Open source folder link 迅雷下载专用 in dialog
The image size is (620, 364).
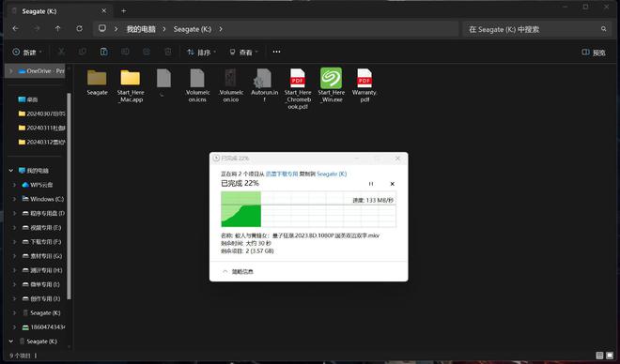click(282, 174)
